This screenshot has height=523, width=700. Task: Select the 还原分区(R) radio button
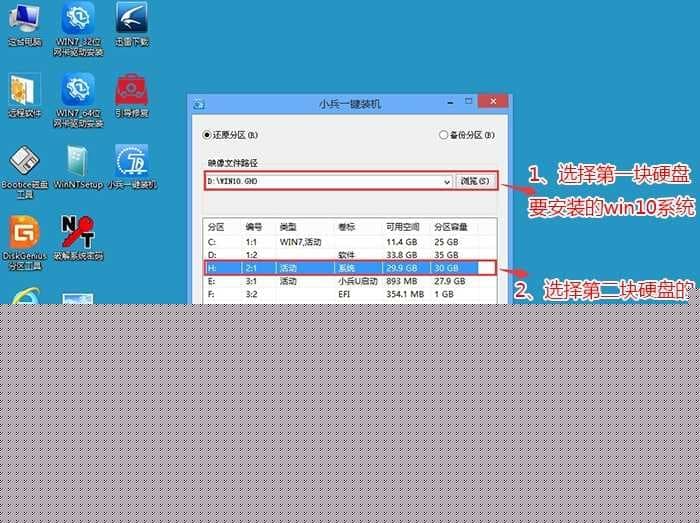click(x=207, y=135)
